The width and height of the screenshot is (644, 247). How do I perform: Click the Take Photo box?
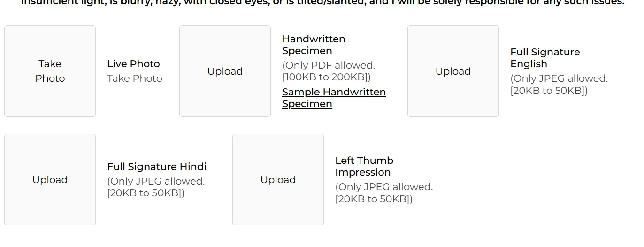50,71
